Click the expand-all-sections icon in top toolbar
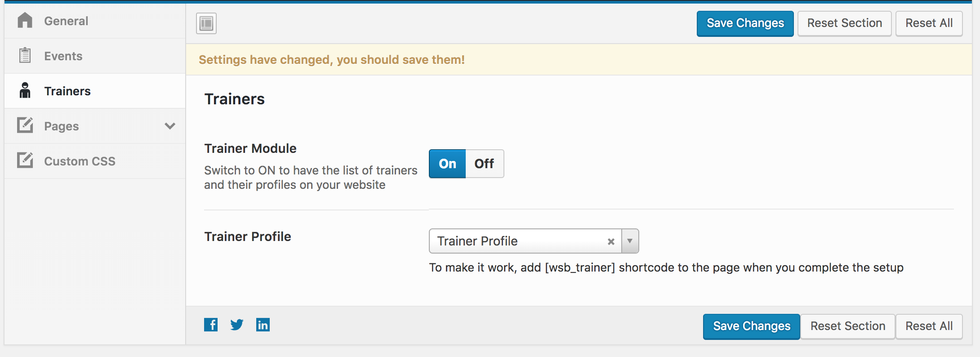 206,23
